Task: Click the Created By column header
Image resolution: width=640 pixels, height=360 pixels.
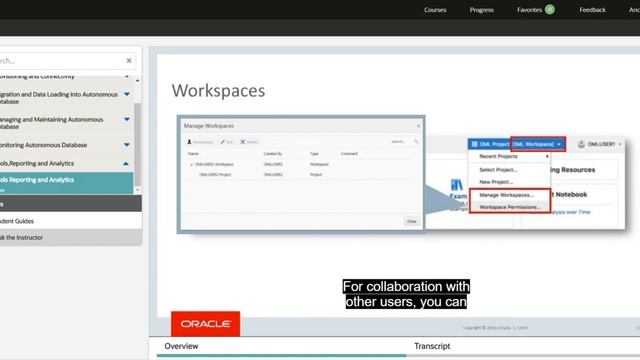Action: click(x=273, y=154)
